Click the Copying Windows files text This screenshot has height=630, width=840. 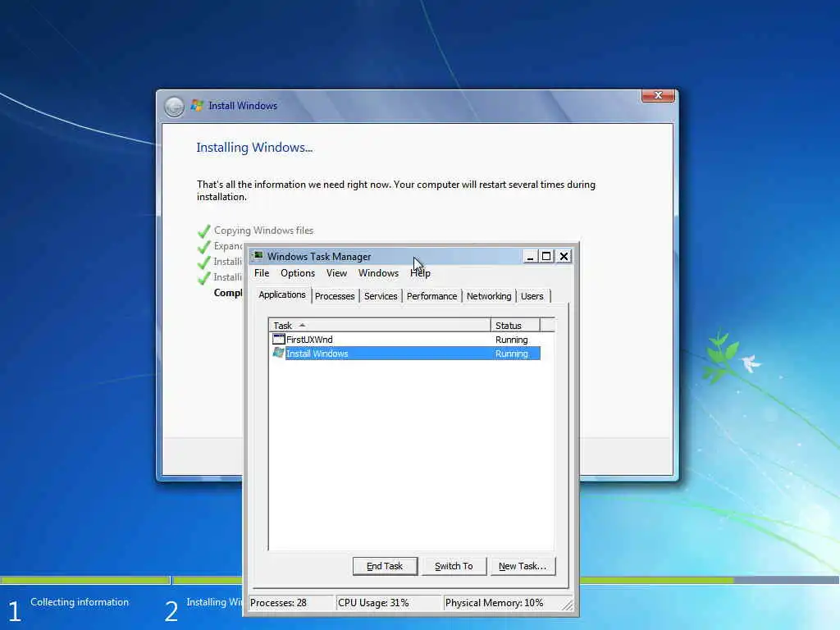(263, 231)
